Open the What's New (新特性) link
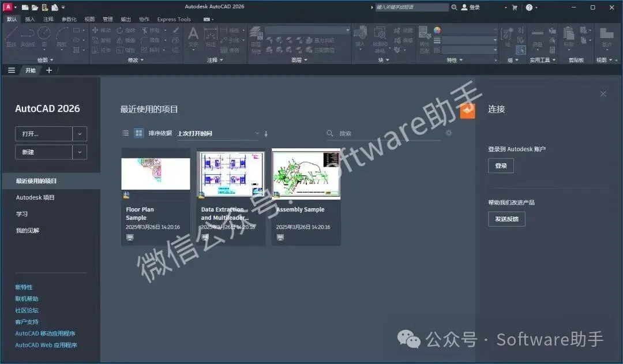Image resolution: width=623 pixels, height=364 pixels. [x=24, y=287]
